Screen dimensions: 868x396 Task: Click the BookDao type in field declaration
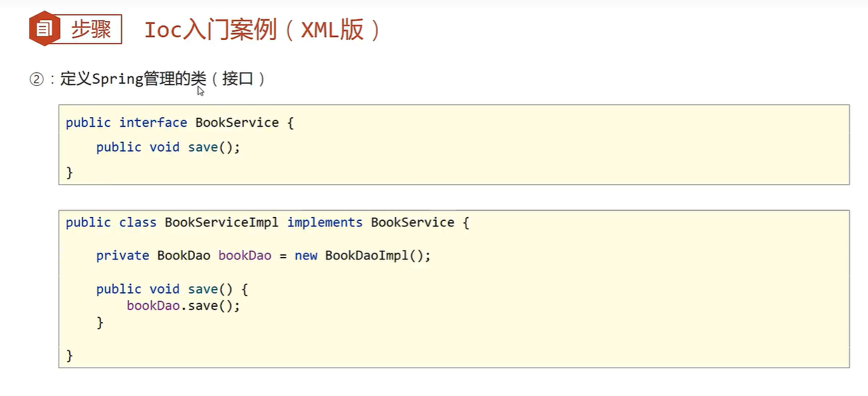(184, 256)
